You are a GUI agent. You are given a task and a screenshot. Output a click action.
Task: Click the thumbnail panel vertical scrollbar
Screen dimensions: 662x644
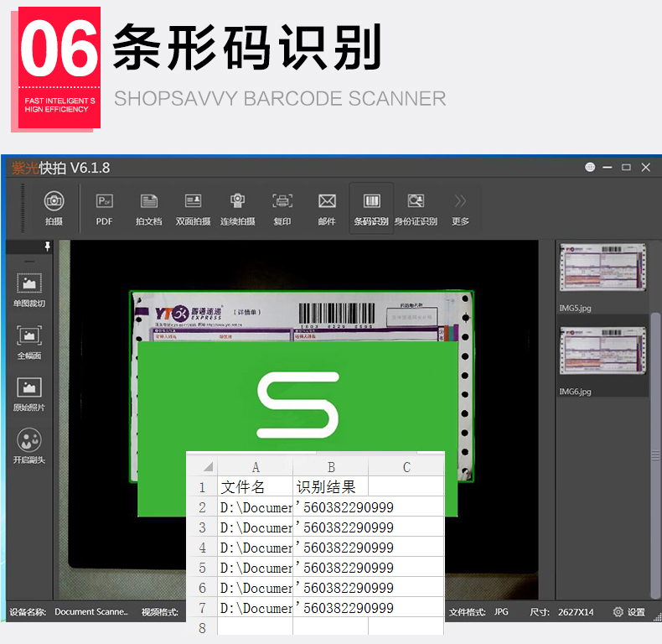pyautogui.click(x=655, y=454)
